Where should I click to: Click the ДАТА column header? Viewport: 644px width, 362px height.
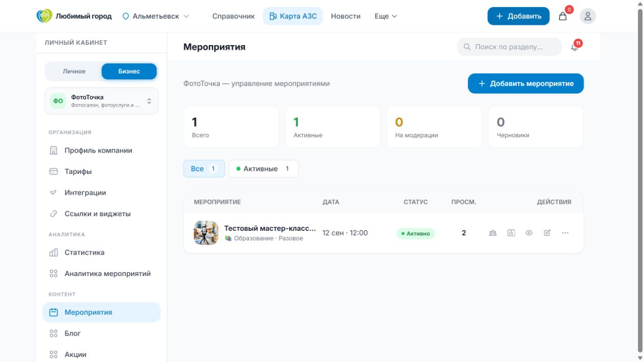331,202
